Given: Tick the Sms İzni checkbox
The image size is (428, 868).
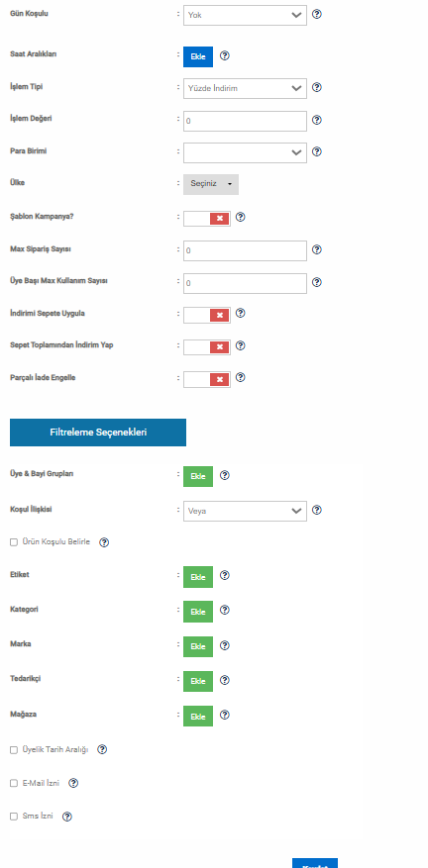Looking at the screenshot, I should 14,817.
